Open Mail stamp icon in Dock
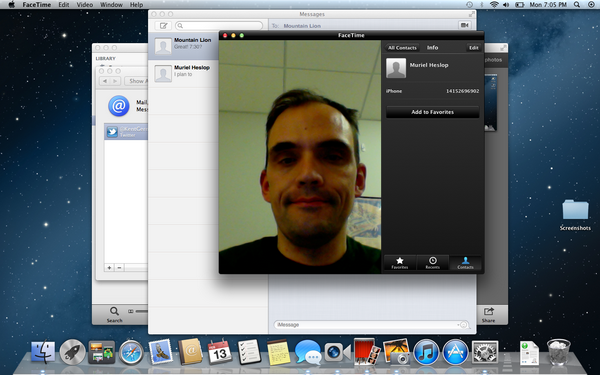This screenshot has height=375, width=600. pyautogui.click(x=161, y=352)
